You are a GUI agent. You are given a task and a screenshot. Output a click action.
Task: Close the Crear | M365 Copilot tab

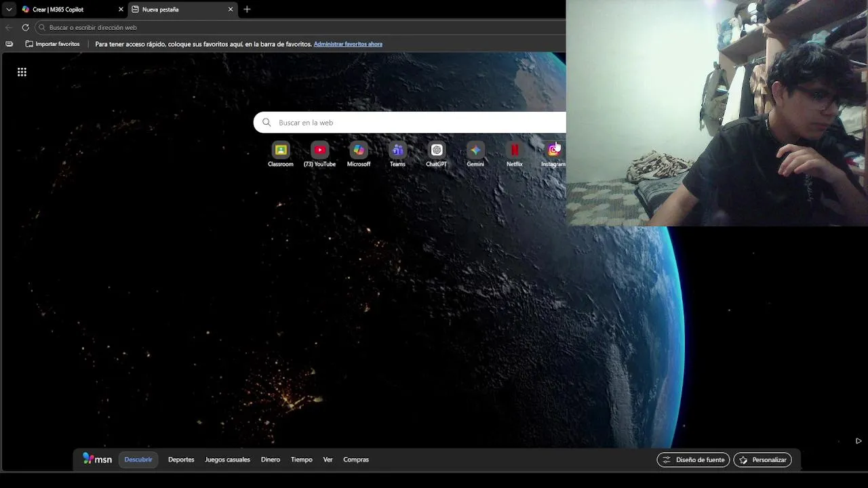click(121, 9)
